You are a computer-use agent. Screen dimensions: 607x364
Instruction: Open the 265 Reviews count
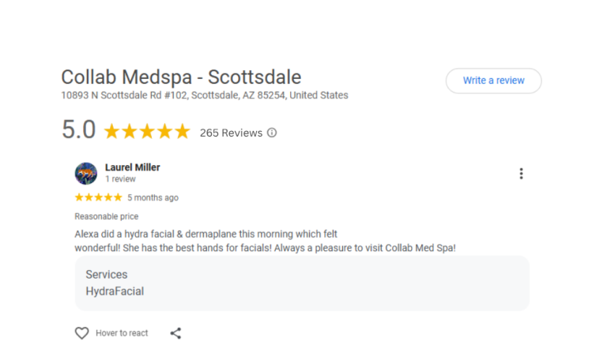[x=231, y=133]
